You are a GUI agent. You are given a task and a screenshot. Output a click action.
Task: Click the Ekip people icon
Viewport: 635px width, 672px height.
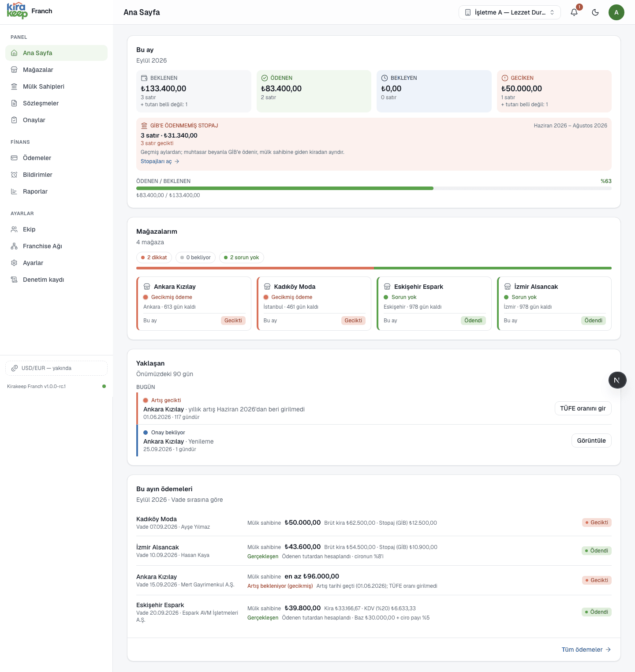[x=14, y=229]
